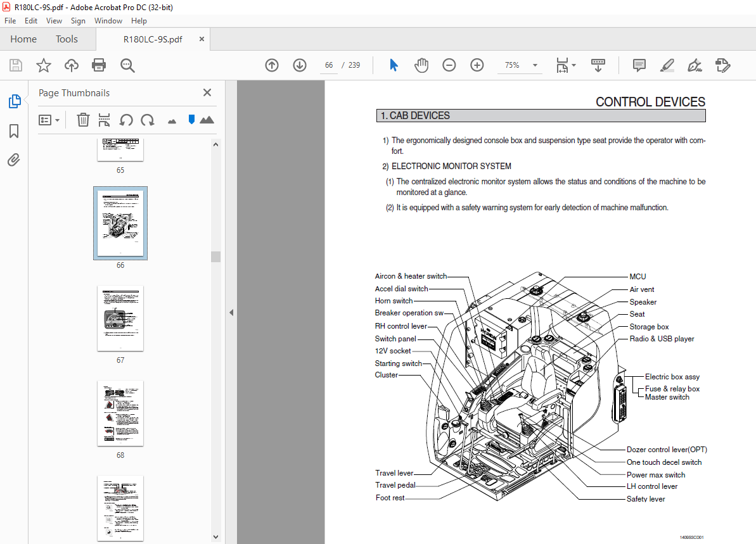Choose the Selection arrow tool

pos(394,65)
